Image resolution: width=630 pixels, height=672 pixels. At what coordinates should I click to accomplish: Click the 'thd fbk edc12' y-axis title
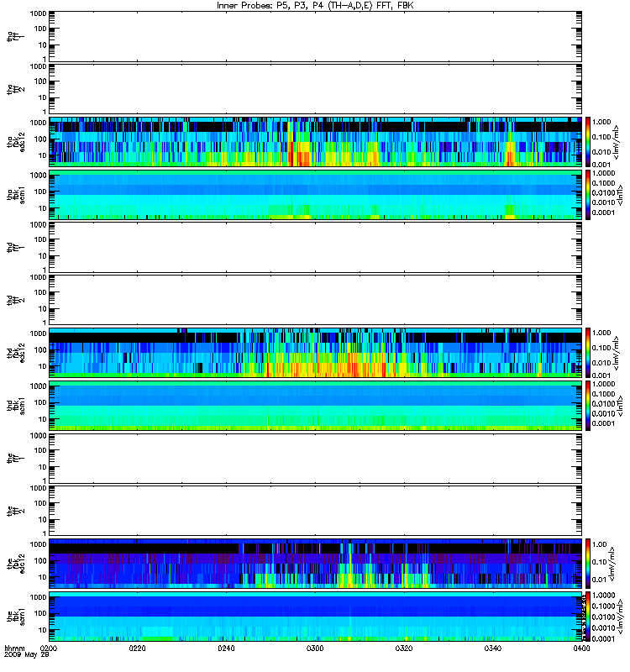point(16,353)
